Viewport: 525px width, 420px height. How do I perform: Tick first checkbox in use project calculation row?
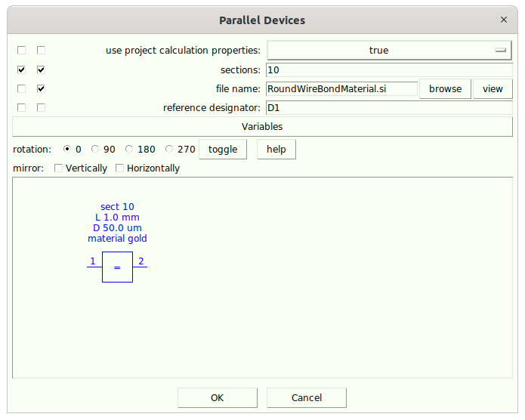(21, 51)
